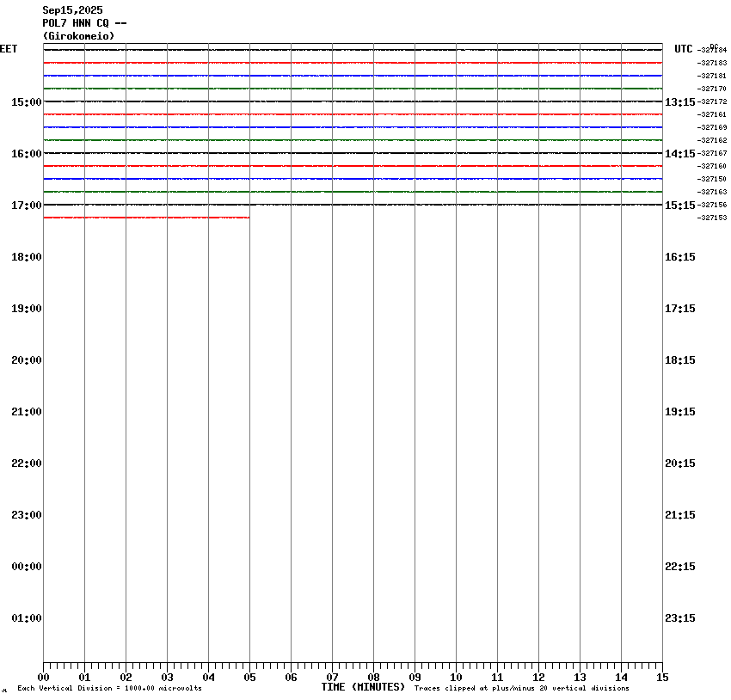Image resolution: width=731 pixels, height=700 pixels.
Task: Click the "15" minute axis label
Action: click(x=662, y=678)
